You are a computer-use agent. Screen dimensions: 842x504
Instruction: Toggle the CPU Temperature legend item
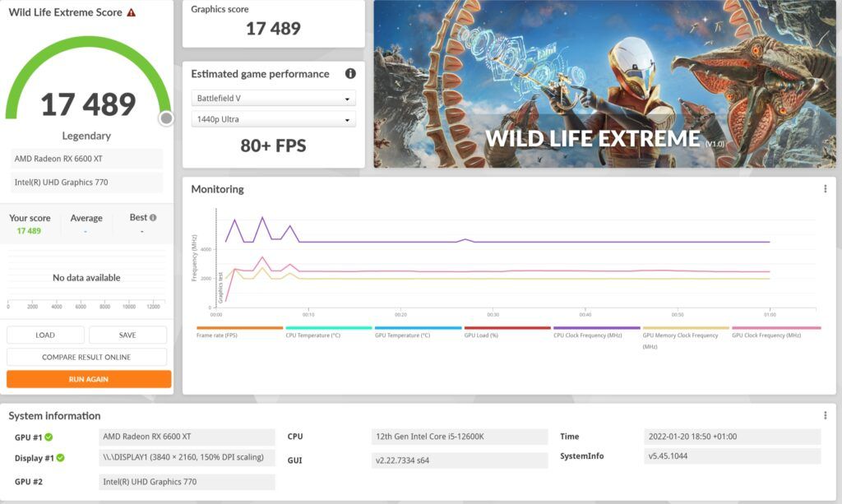329,331
